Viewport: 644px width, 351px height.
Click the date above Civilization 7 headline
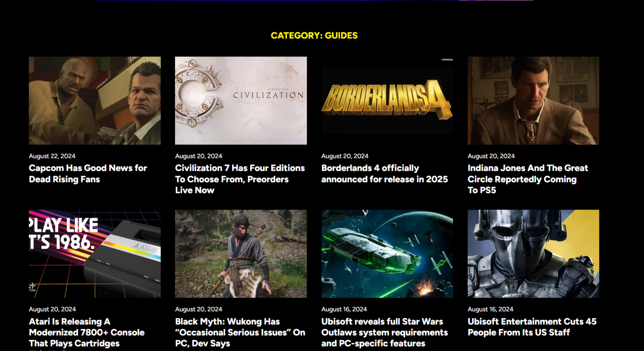pos(198,156)
